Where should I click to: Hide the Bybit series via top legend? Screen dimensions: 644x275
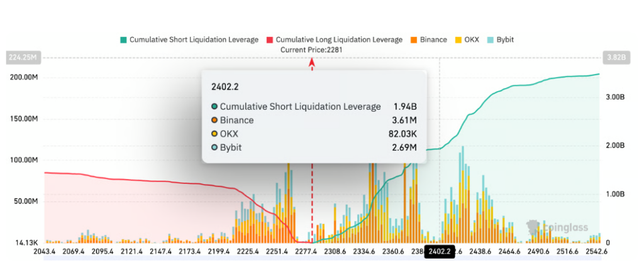(501, 40)
